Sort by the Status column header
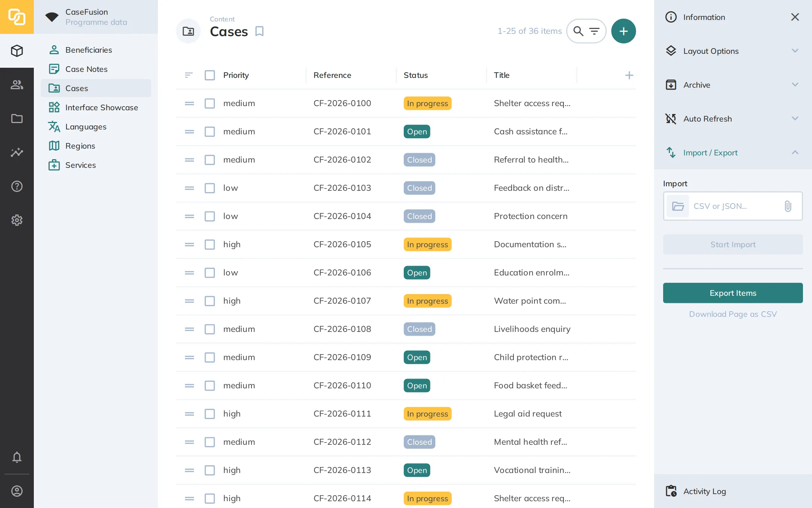This screenshot has width=812, height=508. (x=416, y=75)
